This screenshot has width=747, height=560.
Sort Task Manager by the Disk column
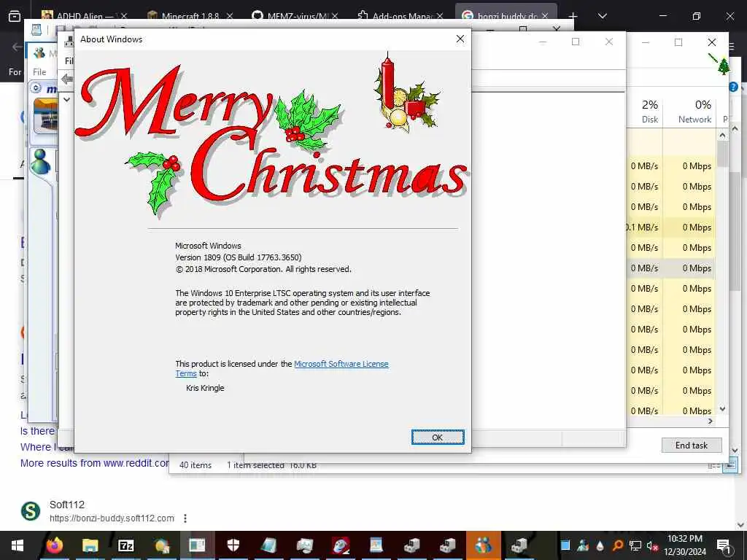(x=649, y=112)
